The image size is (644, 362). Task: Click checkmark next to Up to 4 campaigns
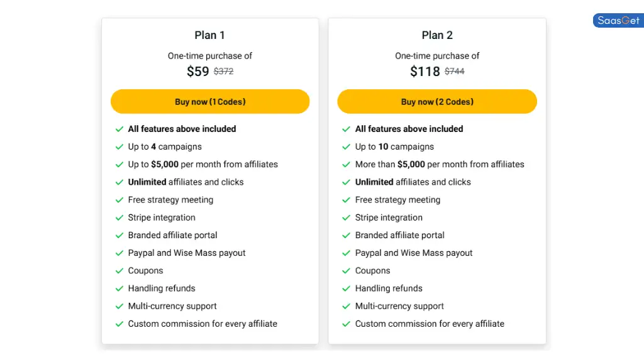click(x=119, y=147)
